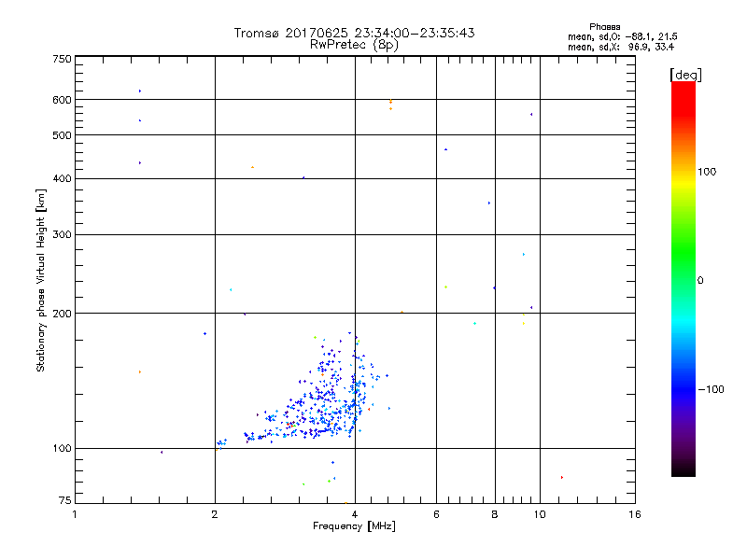Click the x-axis tick label '4'
Viewport: 747px width, 560px height.
coord(355,514)
